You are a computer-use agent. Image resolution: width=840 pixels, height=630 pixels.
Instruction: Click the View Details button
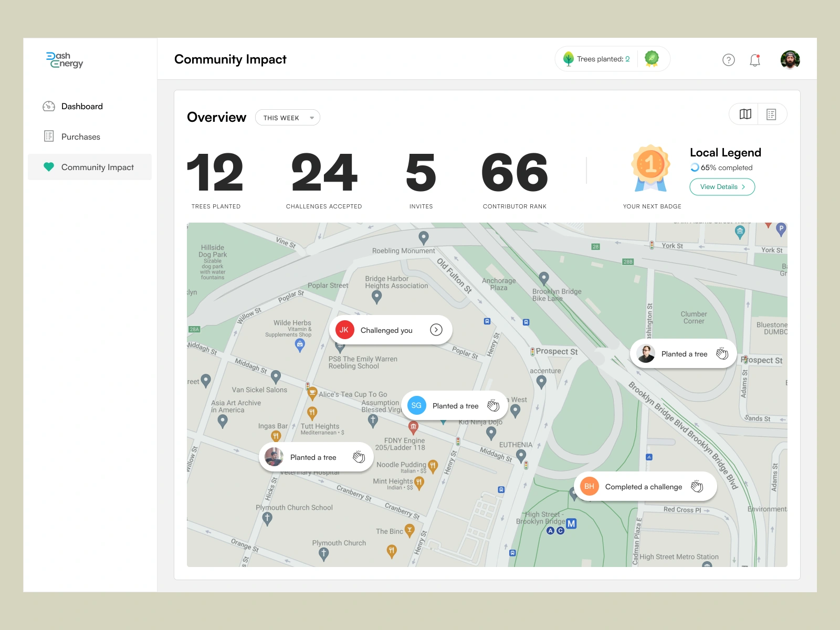(722, 187)
